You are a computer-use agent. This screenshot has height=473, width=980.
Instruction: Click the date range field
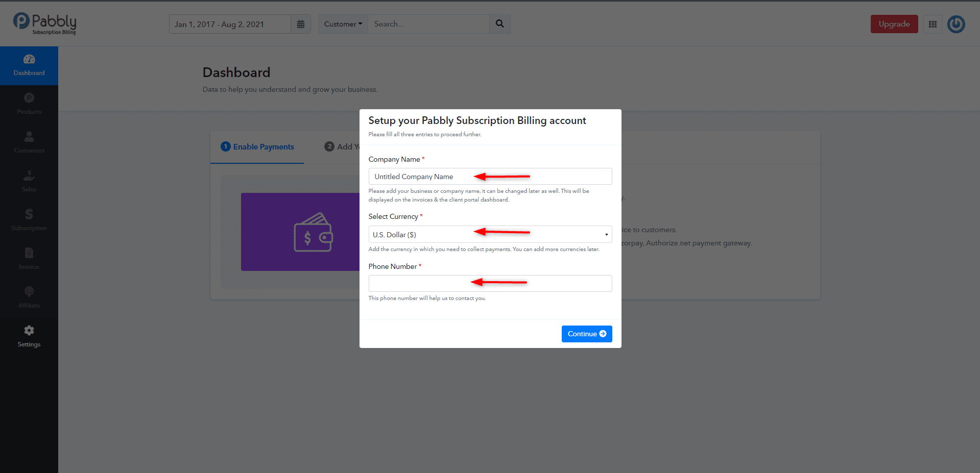pos(230,24)
